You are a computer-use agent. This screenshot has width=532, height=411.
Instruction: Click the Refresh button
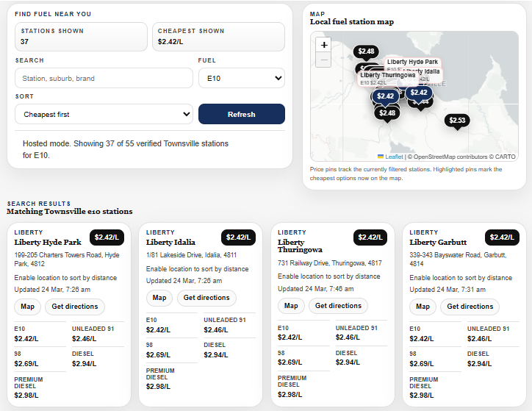pyautogui.click(x=241, y=114)
